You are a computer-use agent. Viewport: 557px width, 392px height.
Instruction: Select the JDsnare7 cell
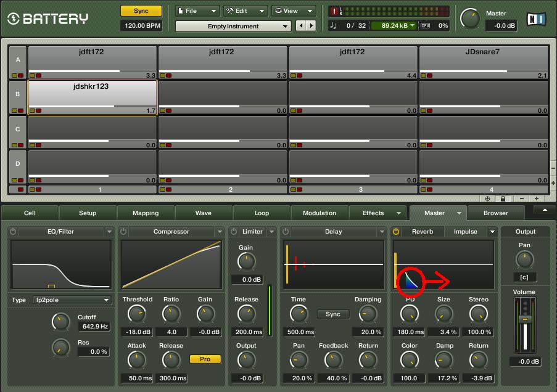pos(484,62)
